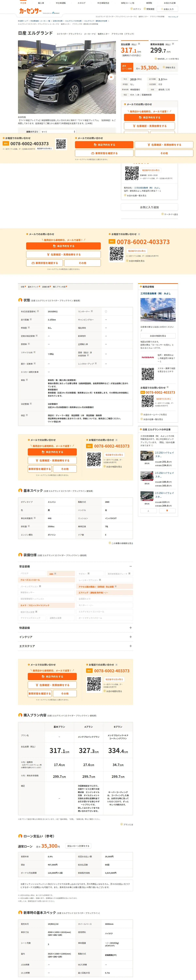Viewport: 196px width, 980px height.
Task: Click the help icon next to 禁煙車
Action: (x=29, y=344)
